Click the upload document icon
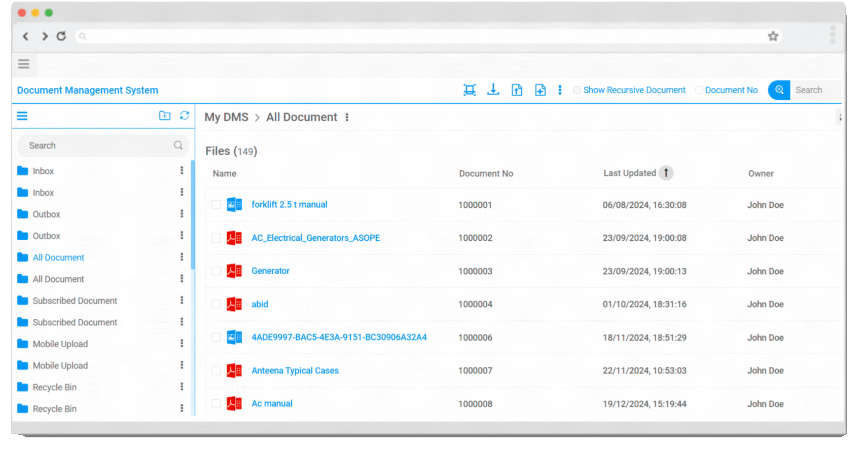The image size is (868, 450). (517, 90)
